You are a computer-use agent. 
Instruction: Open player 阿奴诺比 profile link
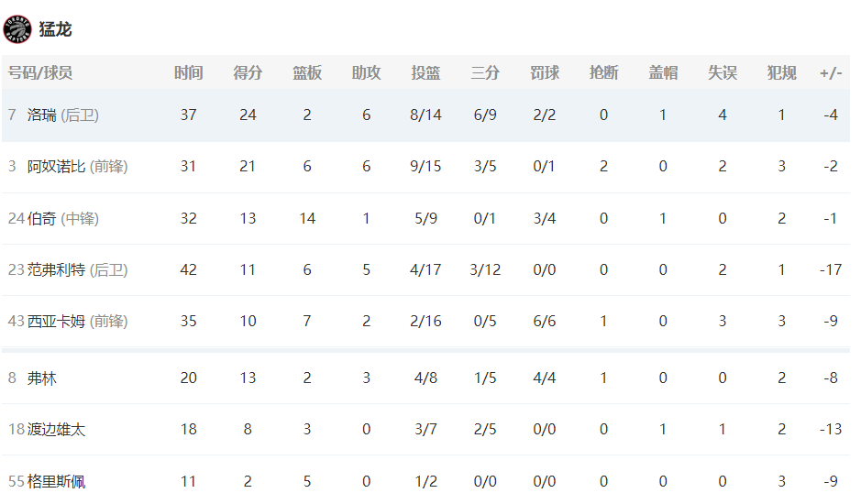[57, 167]
